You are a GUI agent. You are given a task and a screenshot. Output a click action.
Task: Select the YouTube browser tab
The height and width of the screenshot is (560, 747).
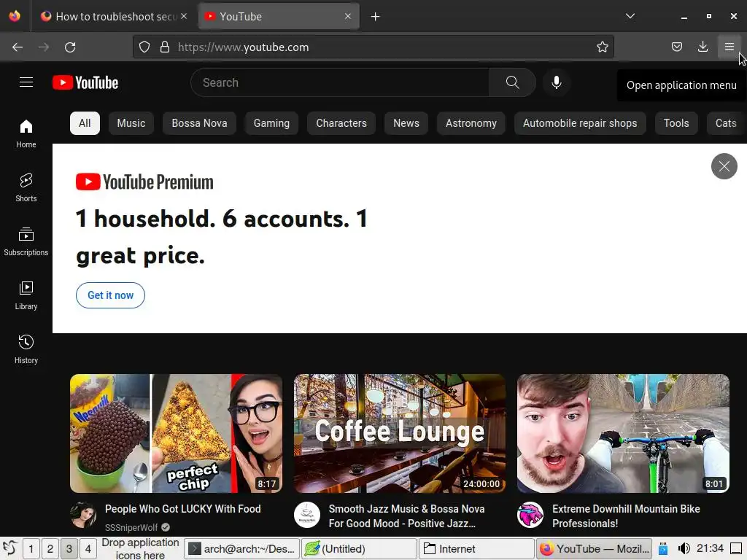tap(279, 17)
